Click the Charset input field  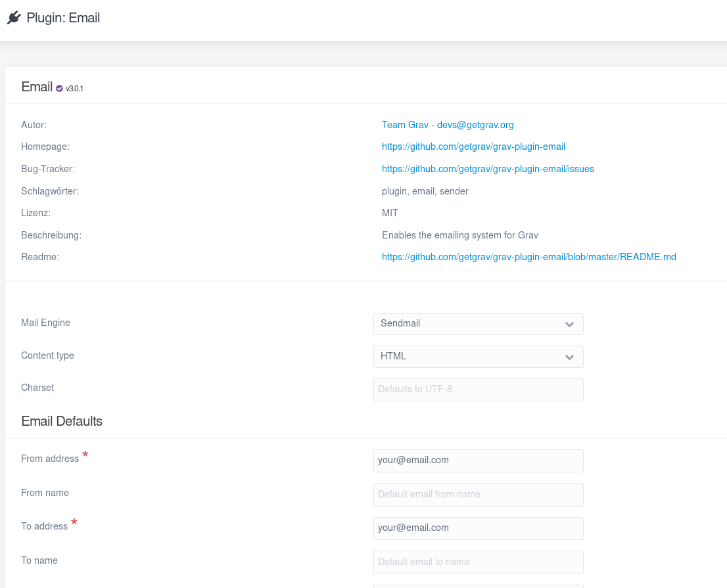click(478, 390)
